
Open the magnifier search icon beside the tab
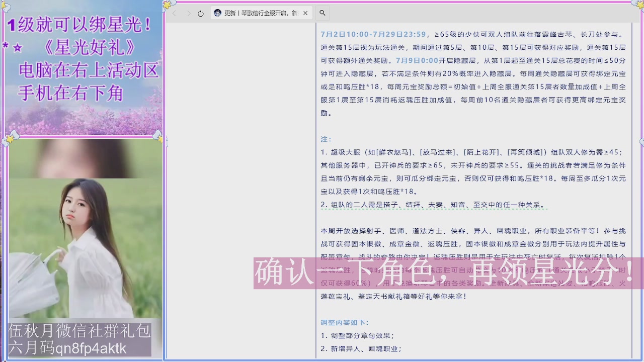click(x=323, y=13)
